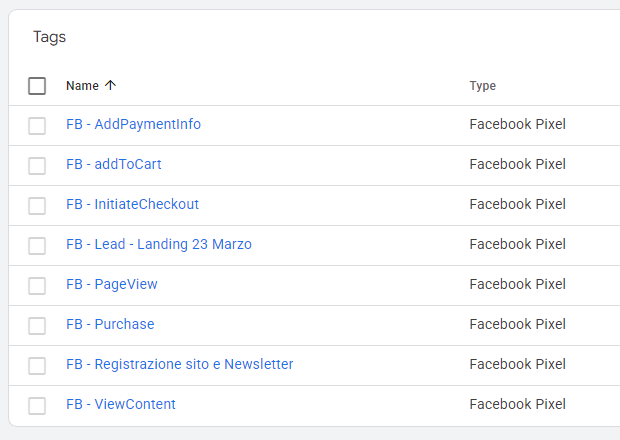620x440 pixels.
Task: Click Facebook Pixel type in ViewContent row
Action: pyautogui.click(x=517, y=404)
